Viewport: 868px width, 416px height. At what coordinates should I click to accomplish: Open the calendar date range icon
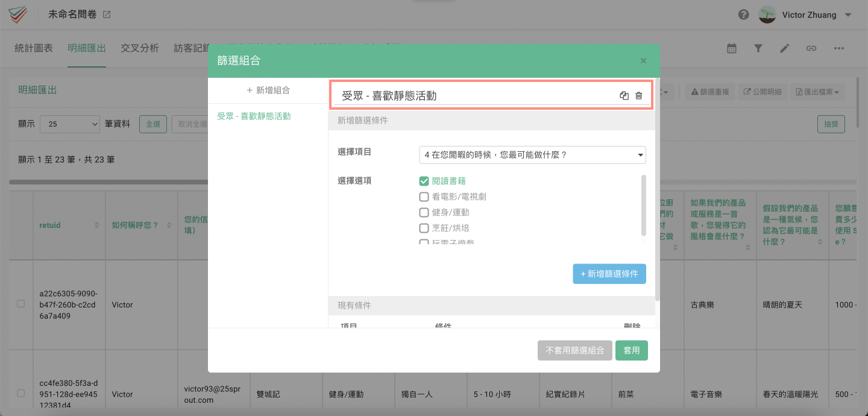tap(732, 48)
